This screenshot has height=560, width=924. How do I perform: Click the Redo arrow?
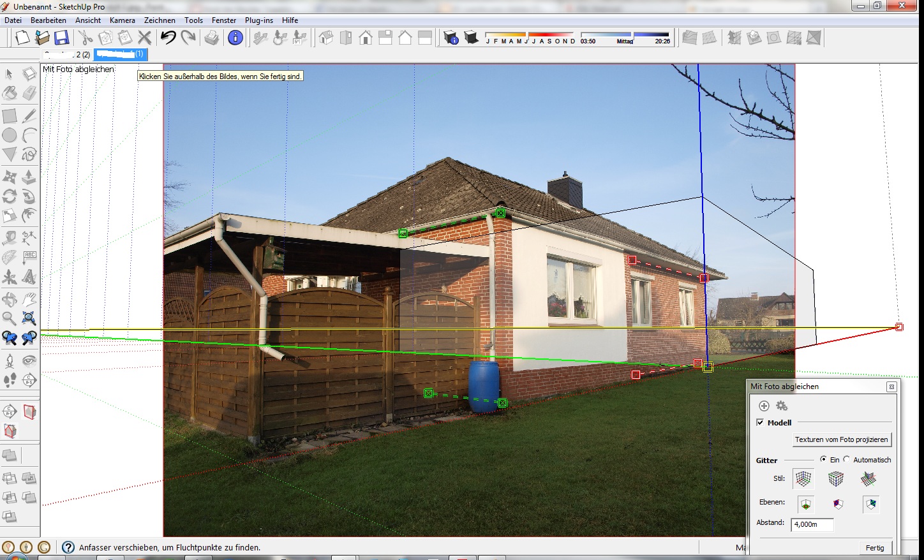(x=188, y=38)
